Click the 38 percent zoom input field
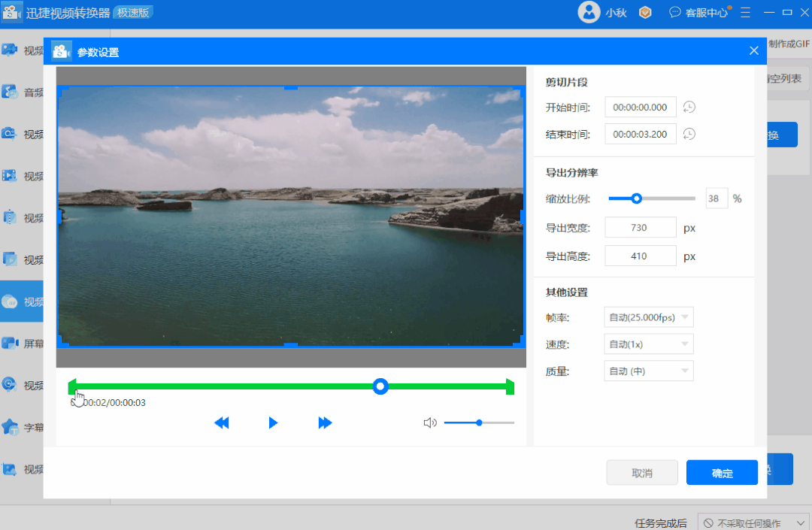The width and height of the screenshot is (812, 530). 716,198
